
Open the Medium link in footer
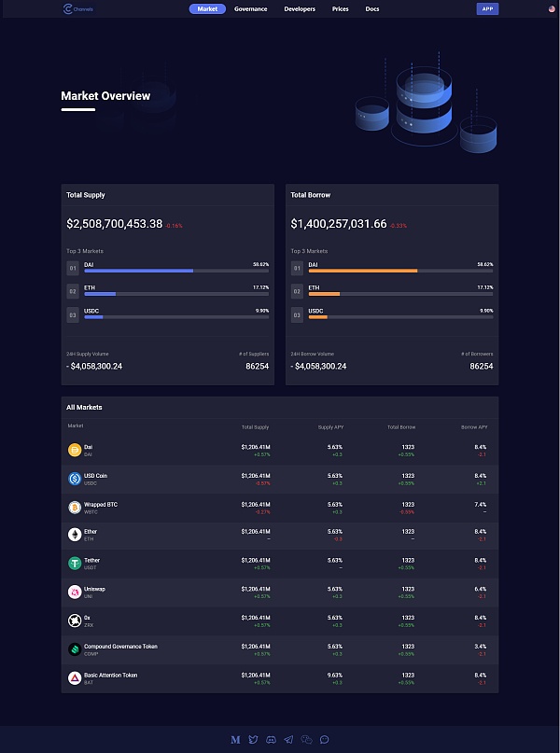tap(235, 740)
